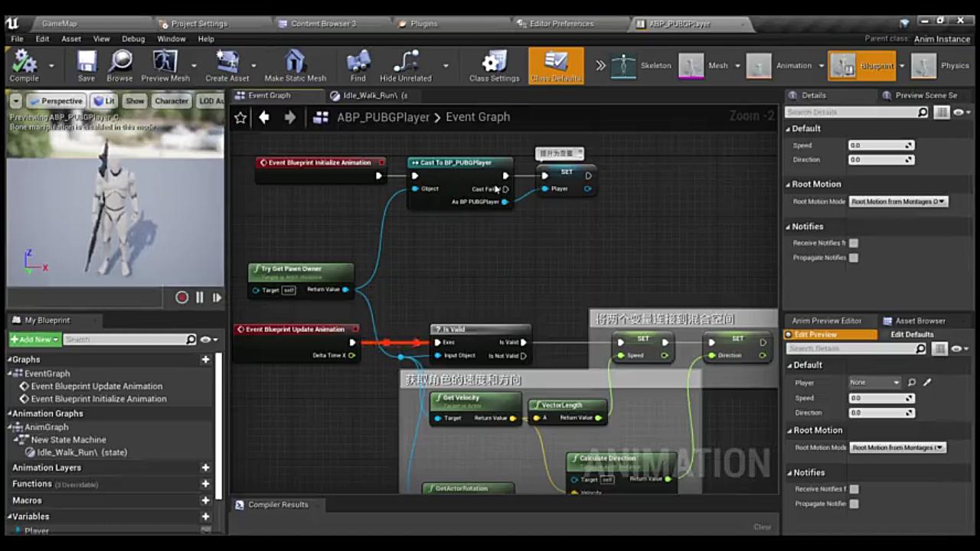The width and height of the screenshot is (980, 551).
Task: Open Root Motion Mode dropdown in Details
Action: point(898,201)
